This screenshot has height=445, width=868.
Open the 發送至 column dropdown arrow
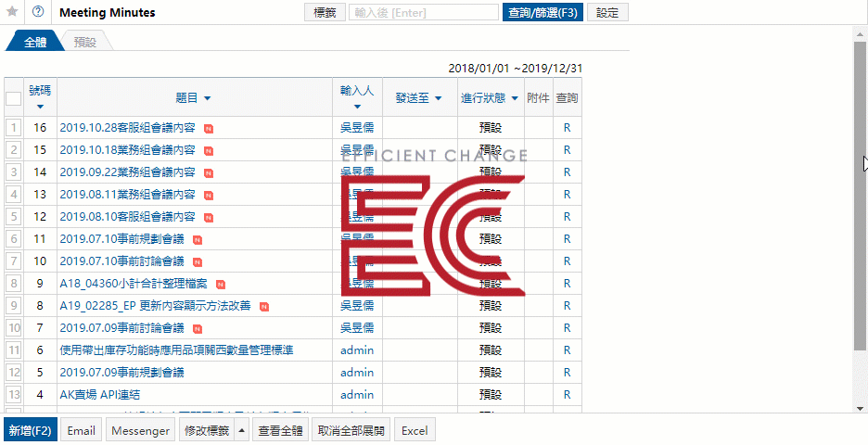click(438, 98)
